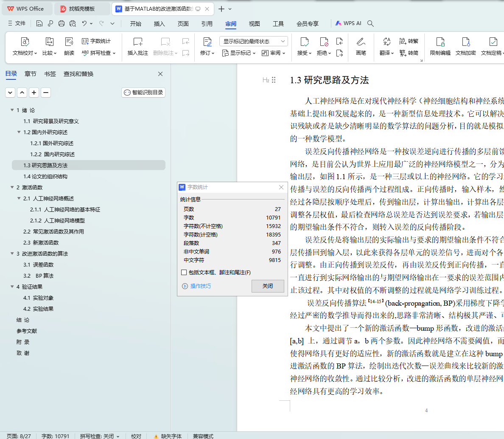Open the 视图 ribbon tab
Image resolution: width=504 pixels, height=439 pixels.
point(254,23)
